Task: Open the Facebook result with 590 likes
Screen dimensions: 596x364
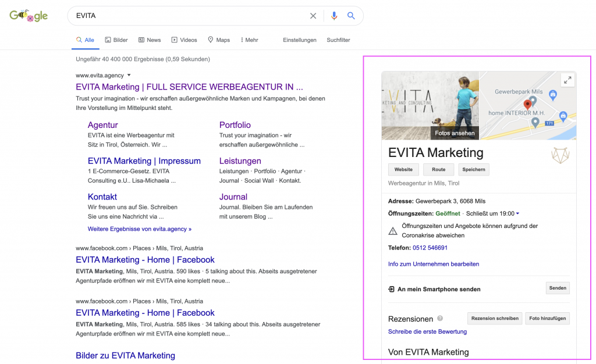Action: click(145, 259)
